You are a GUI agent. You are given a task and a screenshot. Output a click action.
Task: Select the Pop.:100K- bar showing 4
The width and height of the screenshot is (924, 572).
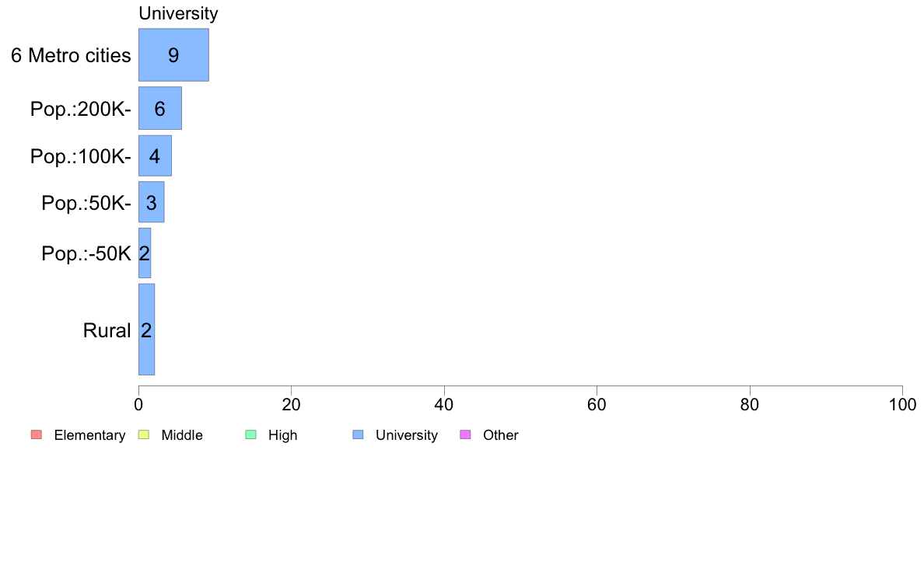pos(155,155)
